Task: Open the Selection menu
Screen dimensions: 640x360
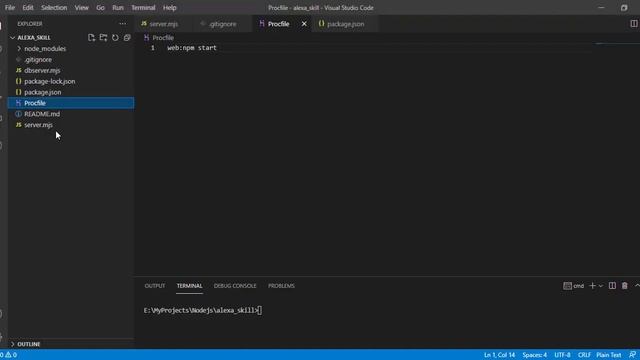Action: [54, 7]
